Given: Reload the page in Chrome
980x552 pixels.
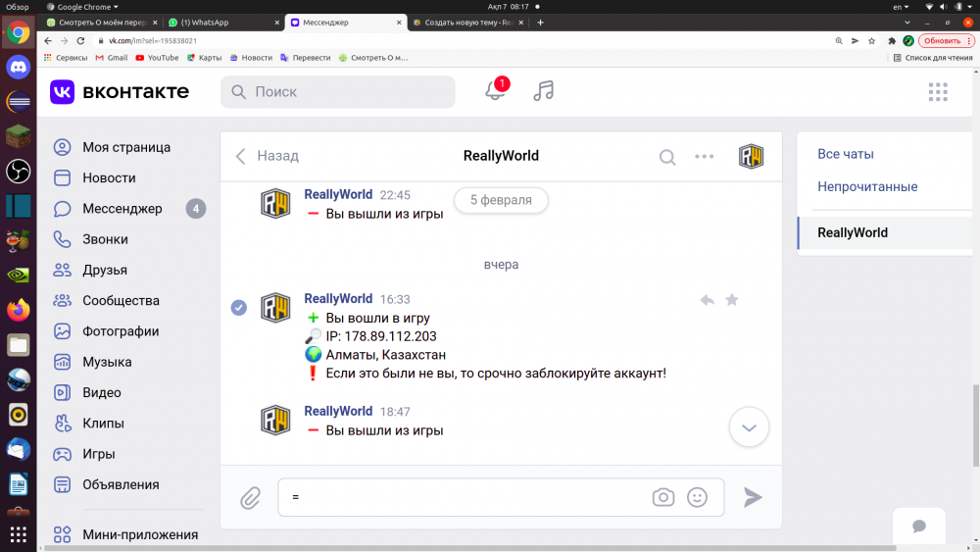Looking at the screenshot, I should pyautogui.click(x=80, y=40).
